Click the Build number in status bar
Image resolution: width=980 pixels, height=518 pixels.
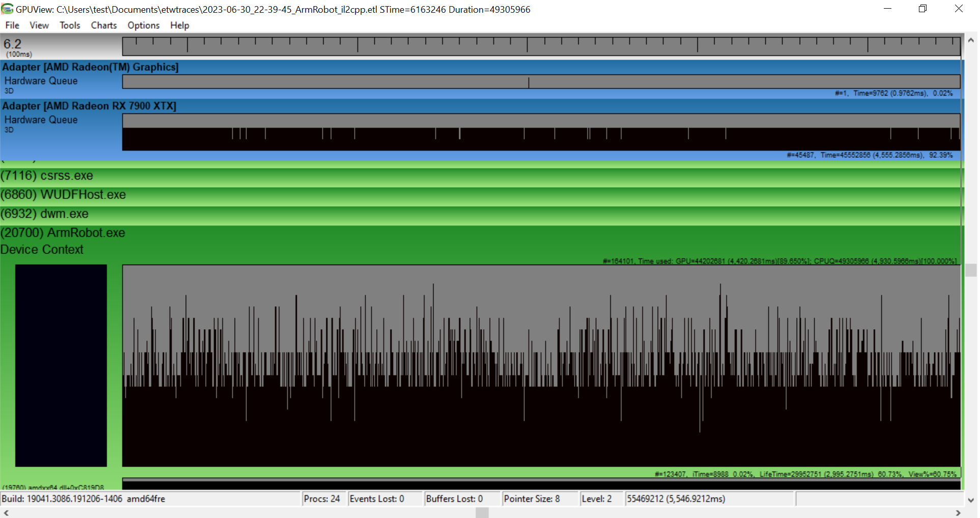coord(83,499)
